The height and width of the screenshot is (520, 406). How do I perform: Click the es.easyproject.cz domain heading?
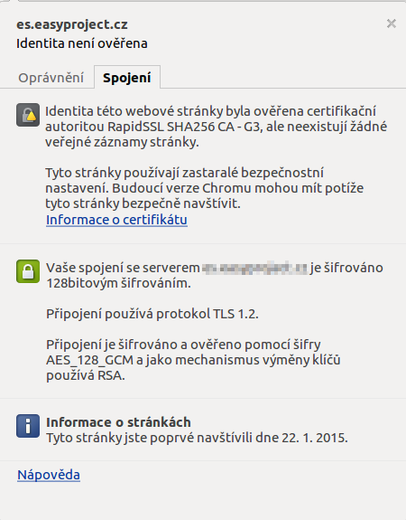(x=72, y=25)
